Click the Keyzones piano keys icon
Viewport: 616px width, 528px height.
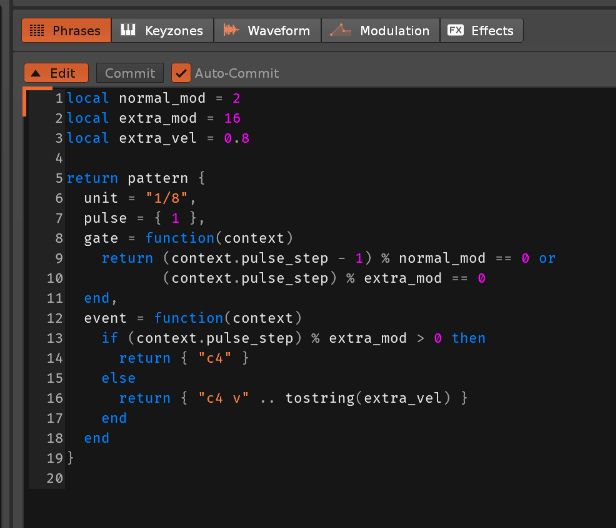pyautogui.click(x=128, y=29)
